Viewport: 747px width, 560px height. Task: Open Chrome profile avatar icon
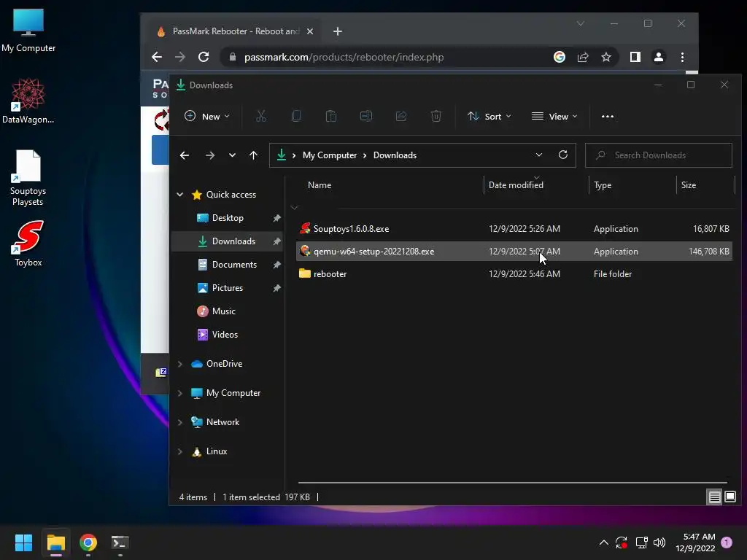659,57
